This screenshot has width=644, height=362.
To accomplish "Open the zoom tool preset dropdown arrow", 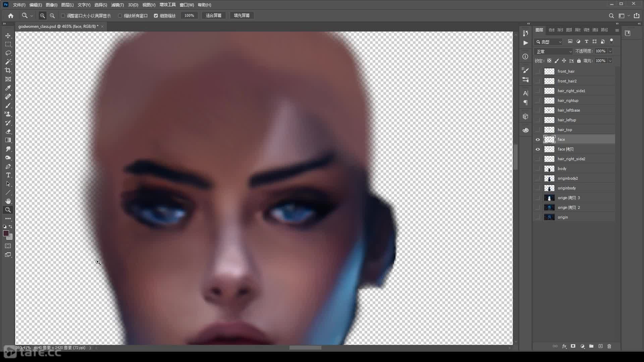I will [x=32, y=16].
